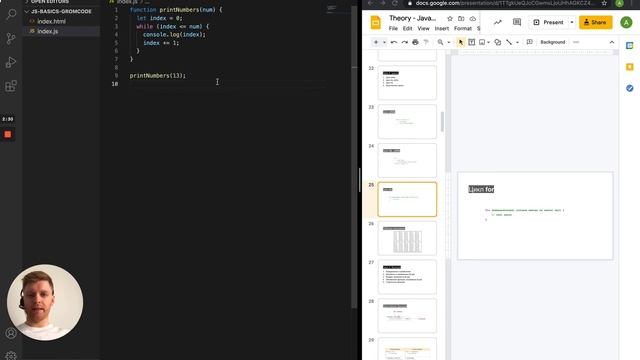This screenshot has width=640, height=360.
Task: Select slide 24 thumbnail
Action: [407, 160]
